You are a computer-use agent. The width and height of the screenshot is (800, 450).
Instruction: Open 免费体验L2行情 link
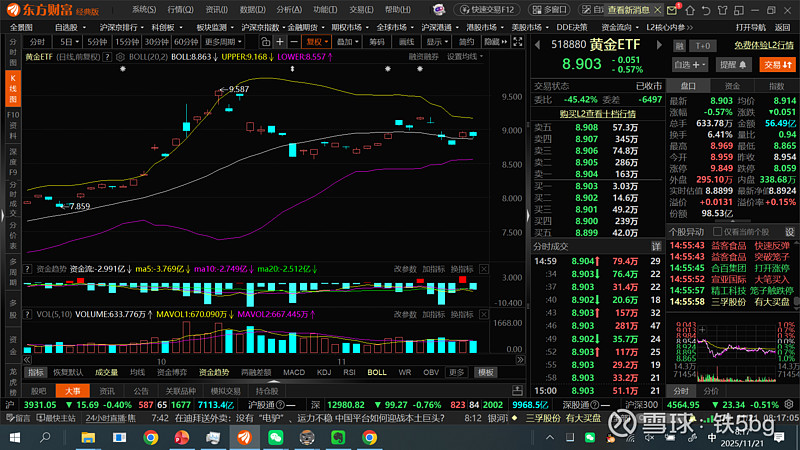pyautogui.click(x=764, y=46)
